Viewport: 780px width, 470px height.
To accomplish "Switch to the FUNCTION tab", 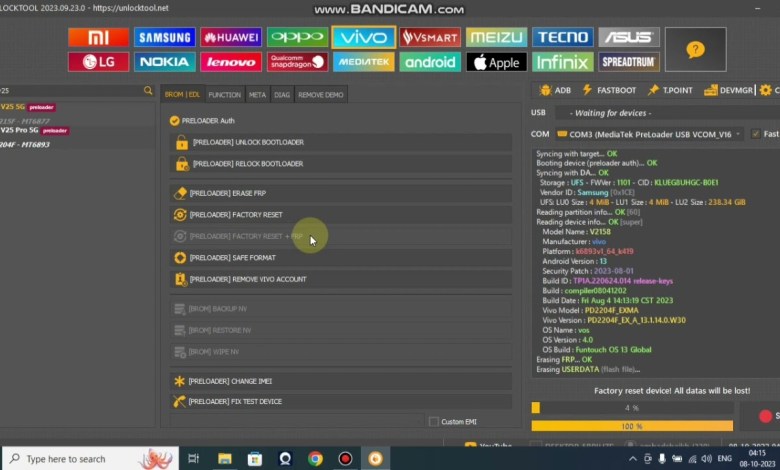I will 224,95.
